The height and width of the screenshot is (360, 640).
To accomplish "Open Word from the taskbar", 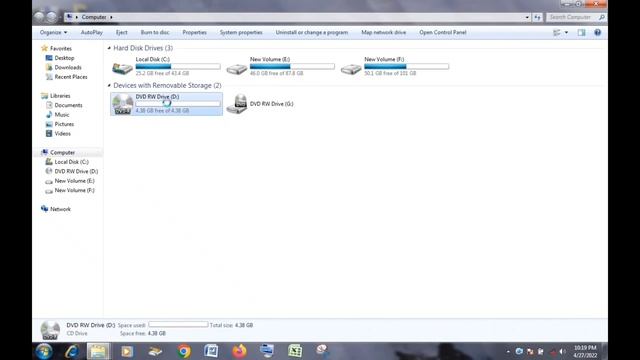I will click(211, 351).
